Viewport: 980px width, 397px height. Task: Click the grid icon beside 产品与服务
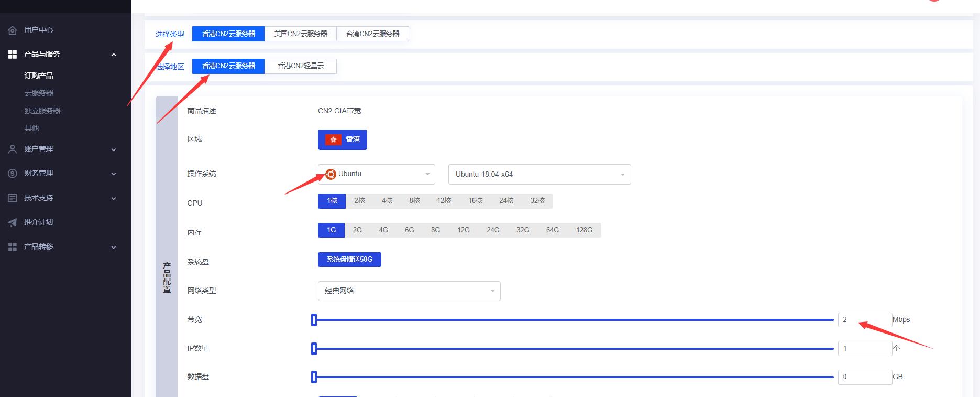(x=13, y=55)
